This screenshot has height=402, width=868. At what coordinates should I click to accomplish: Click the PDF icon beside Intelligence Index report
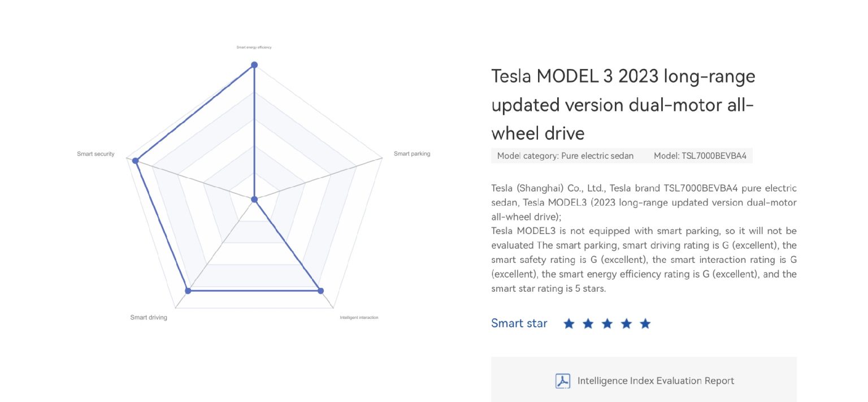pyautogui.click(x=563, y=381)
